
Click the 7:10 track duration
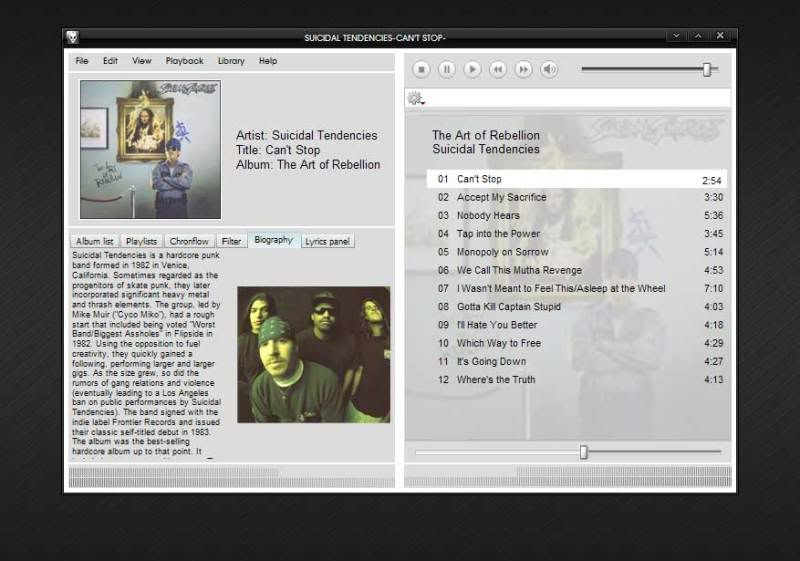[714, 289]
